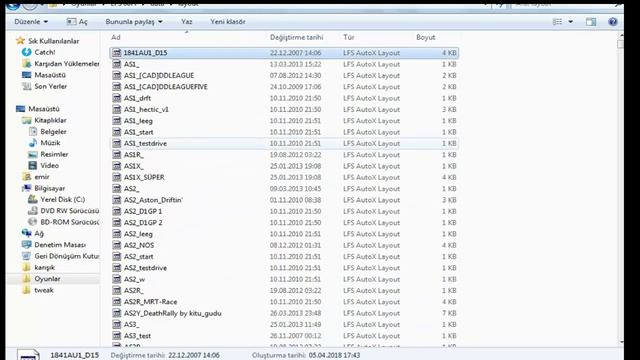640x360 pixels.
Task: Click the change view icon
Action: tap(557, 22)
